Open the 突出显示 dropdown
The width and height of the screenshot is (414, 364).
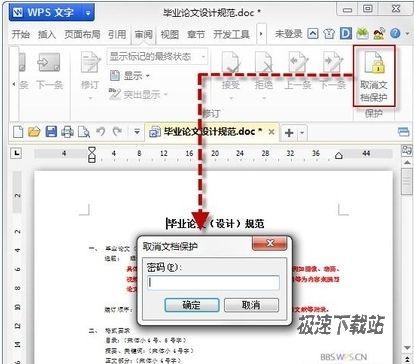(138, 94)
